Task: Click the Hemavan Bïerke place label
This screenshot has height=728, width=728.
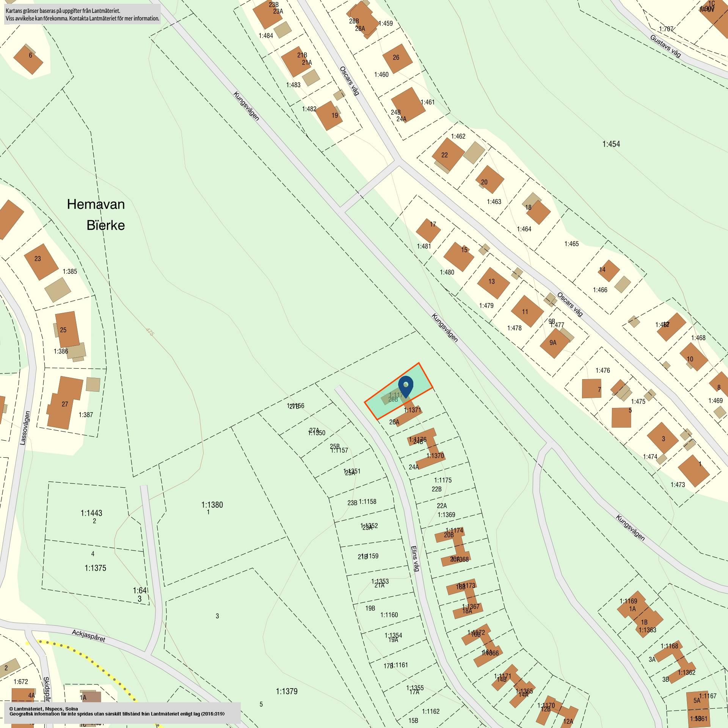Action: pos(96,215)
